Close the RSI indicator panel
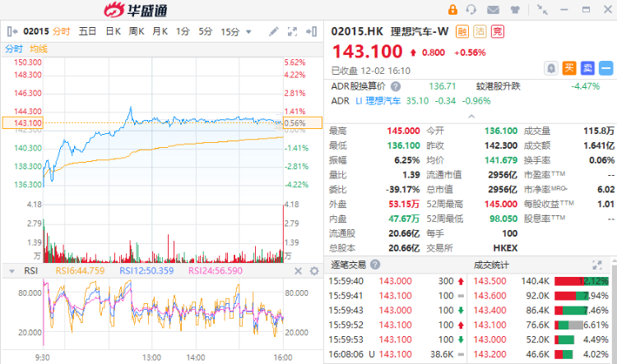 coord(299,271)
